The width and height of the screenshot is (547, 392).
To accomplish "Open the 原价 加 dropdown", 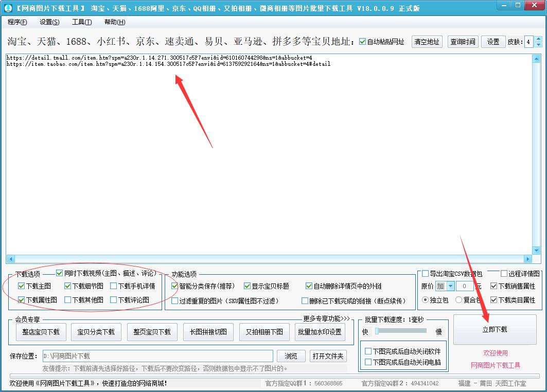I will (450, 286).
